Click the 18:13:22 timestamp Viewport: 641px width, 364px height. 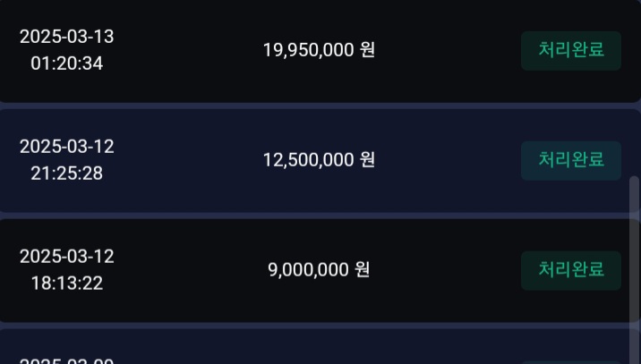[x=66, y=284]
